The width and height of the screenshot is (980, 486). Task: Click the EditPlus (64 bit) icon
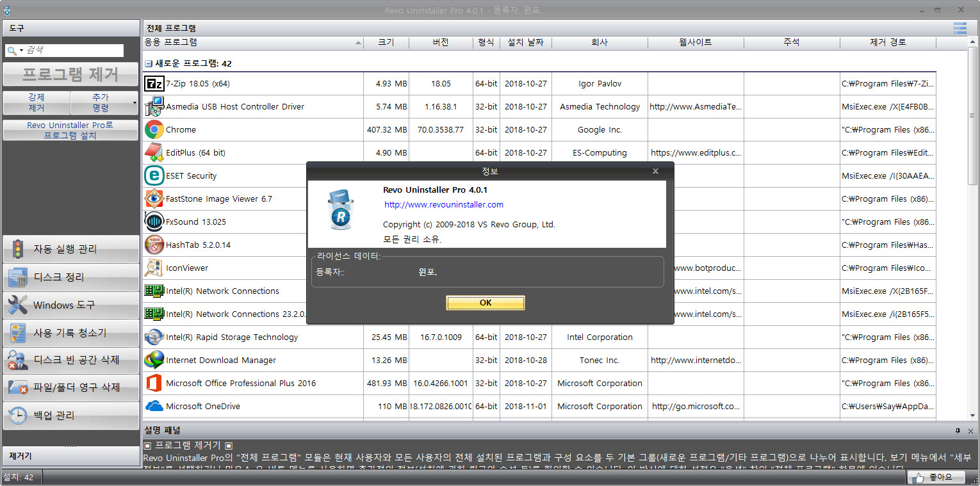coord(154,152)
